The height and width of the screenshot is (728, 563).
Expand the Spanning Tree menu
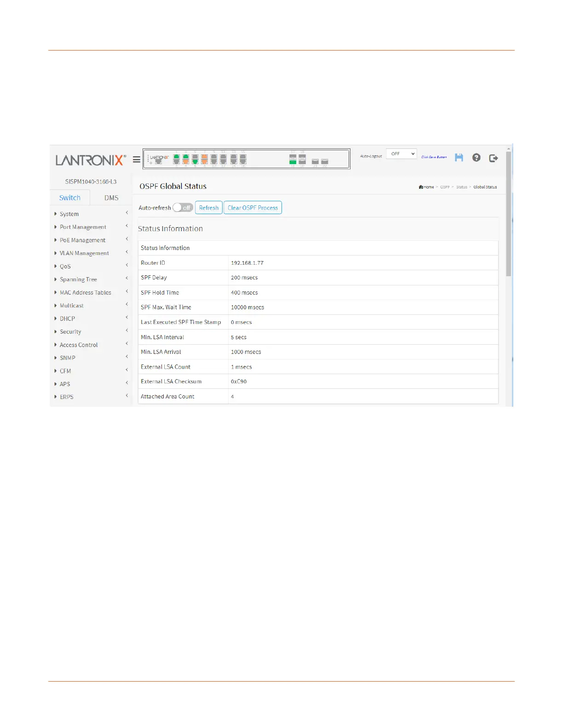91,279
